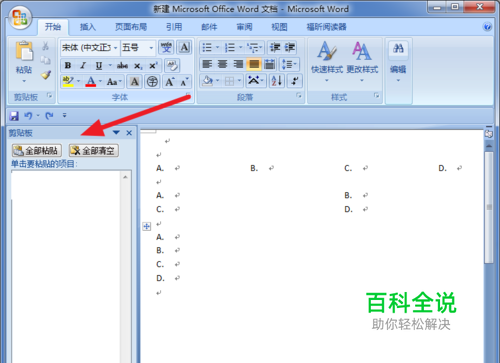Switch to the 页面布局 tab

click(x=131, y=27)
